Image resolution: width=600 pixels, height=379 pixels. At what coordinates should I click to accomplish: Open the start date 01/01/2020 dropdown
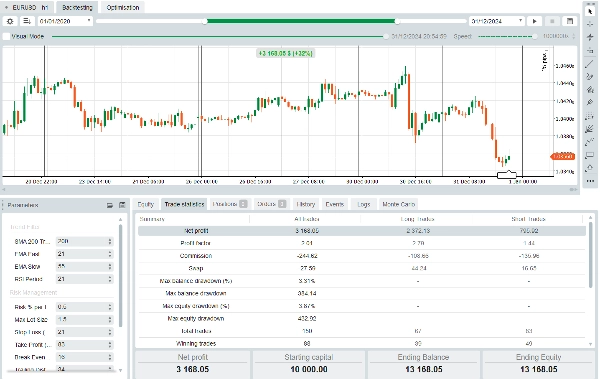coord(65,21)
